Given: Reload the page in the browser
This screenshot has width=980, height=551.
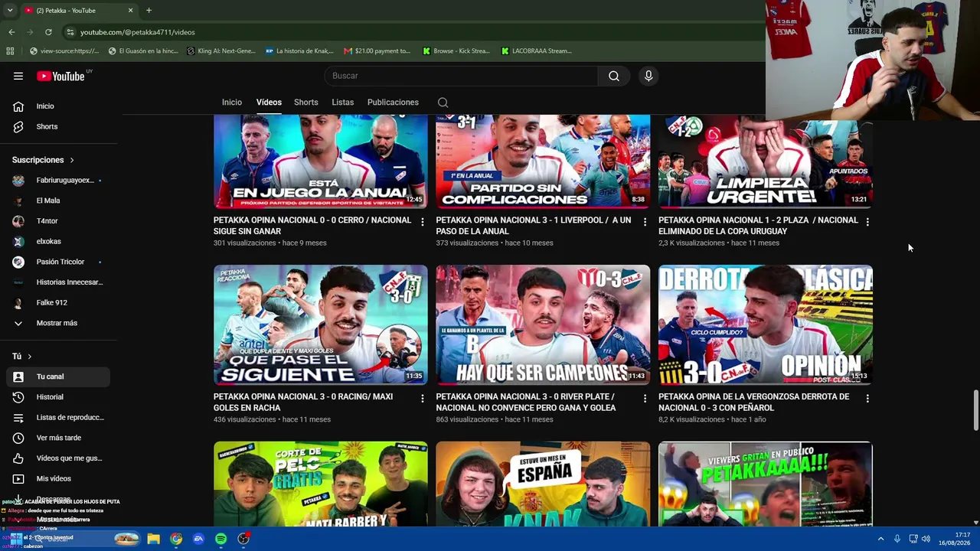Looking at the screenshot, I should pos(48,32).
